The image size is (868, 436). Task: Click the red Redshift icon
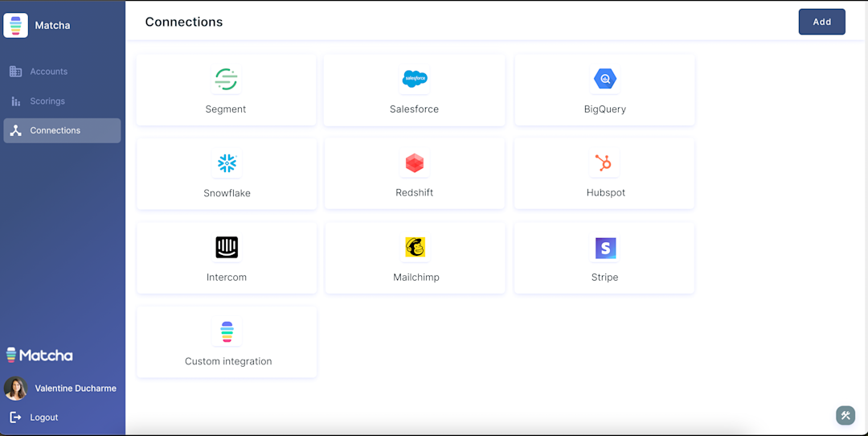point(415,162)
